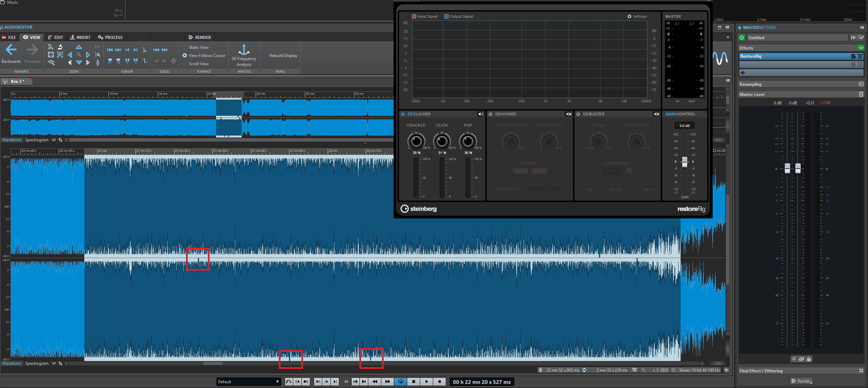Go Backwards in the Navigate group
The width and height of the screenshot is (868, 388).
(11, 54)
